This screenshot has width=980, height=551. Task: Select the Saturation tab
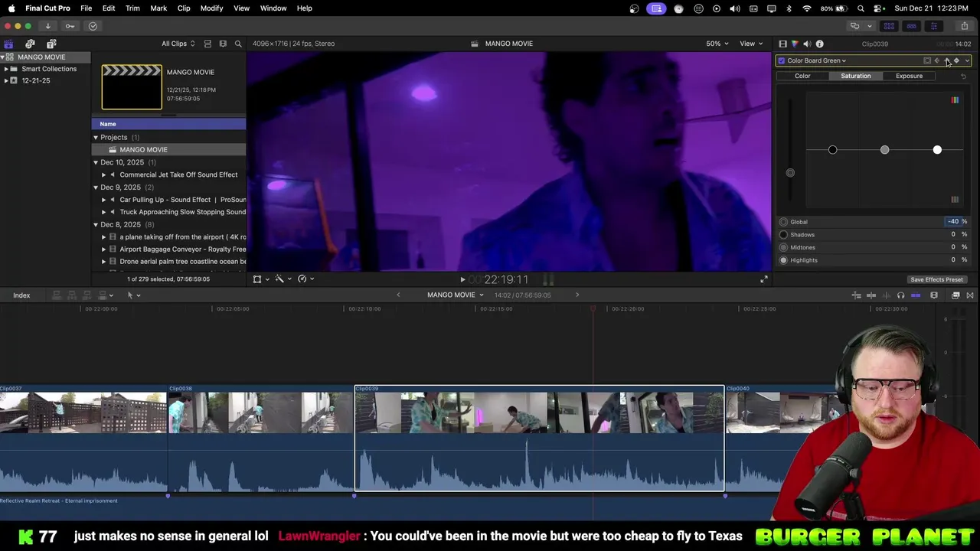855,76
